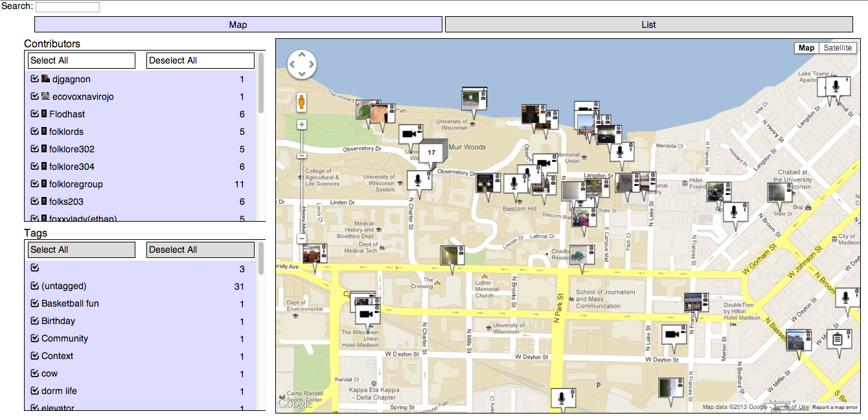
Task: Switch map view to Satellite
Action: pyautogui.click(x=839, y=48)
